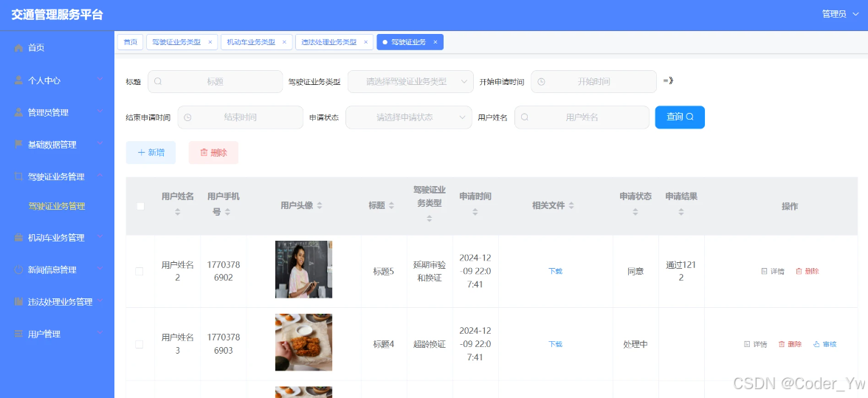
Task: Click the search icon in 标题 field
Action: [158, 81]
